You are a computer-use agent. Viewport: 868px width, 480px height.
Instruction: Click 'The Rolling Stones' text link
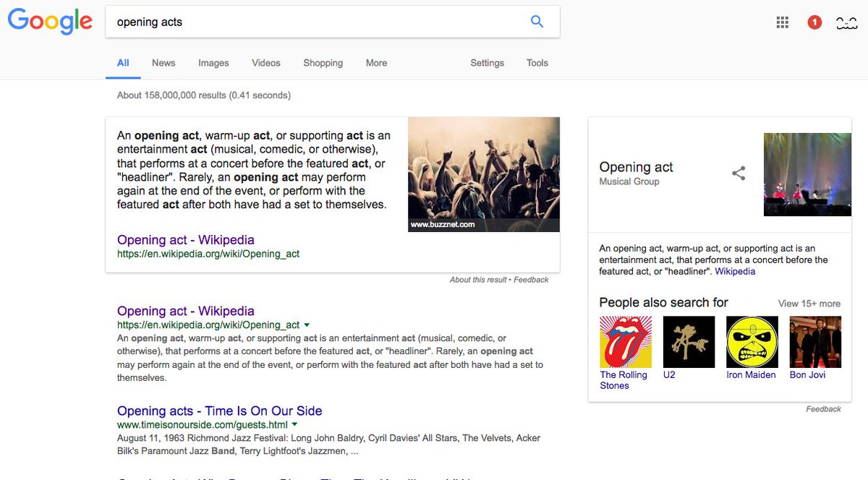tap(624, 380)
